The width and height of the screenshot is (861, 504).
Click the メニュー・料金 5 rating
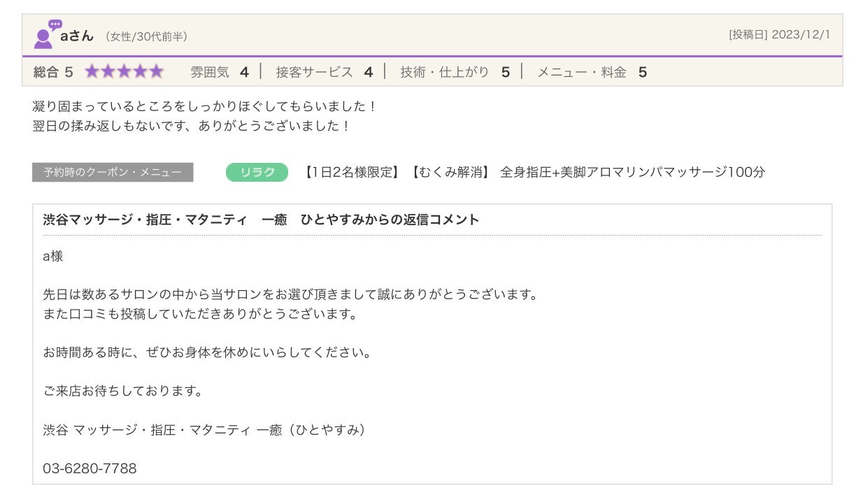(x=592, y=71)
